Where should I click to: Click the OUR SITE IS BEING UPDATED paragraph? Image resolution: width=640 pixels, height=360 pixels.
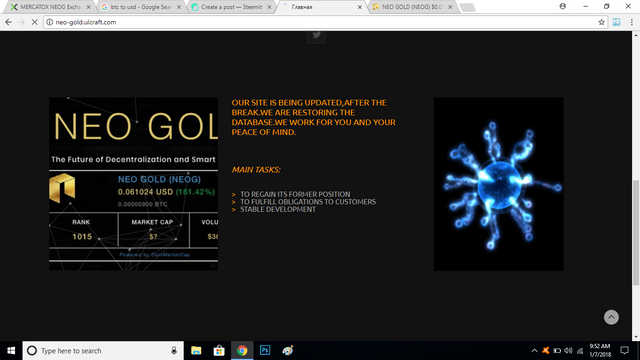point(313,117)
